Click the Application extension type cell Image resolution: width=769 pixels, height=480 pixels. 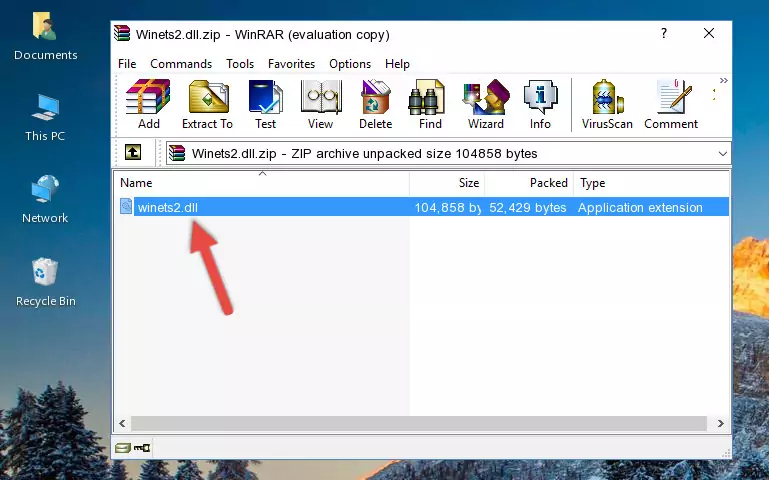tap(640, 207)
